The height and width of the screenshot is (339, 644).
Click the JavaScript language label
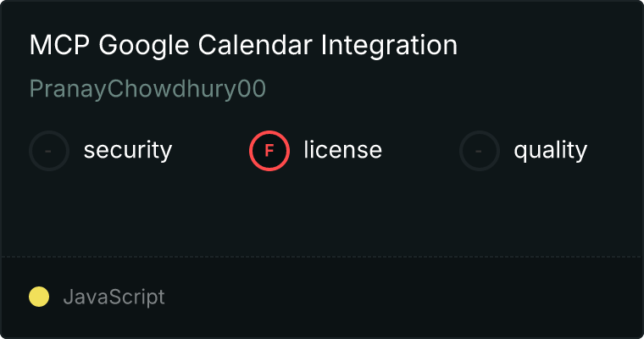(x=114, y=297)
